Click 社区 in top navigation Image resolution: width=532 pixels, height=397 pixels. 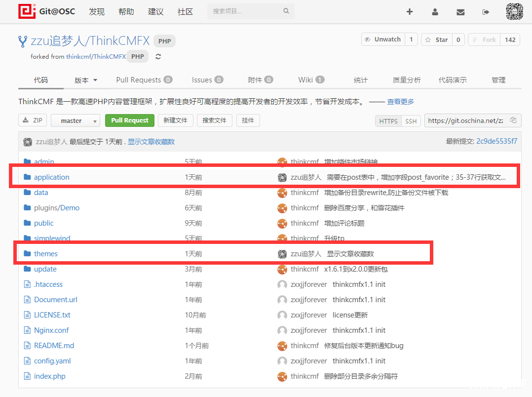[185, 11]
